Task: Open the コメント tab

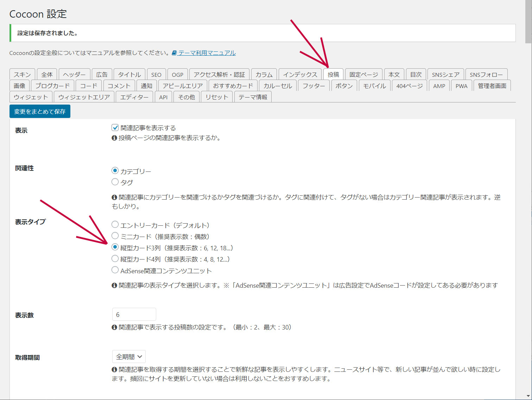Action: click(119, 86)
